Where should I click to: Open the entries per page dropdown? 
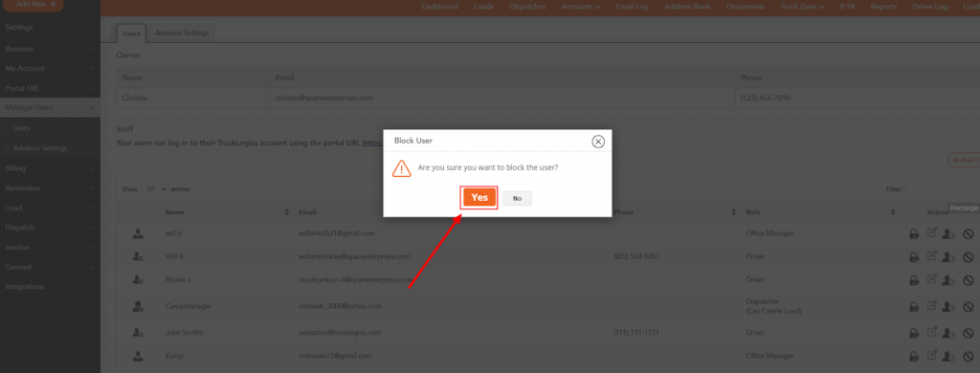pos(155,188)
